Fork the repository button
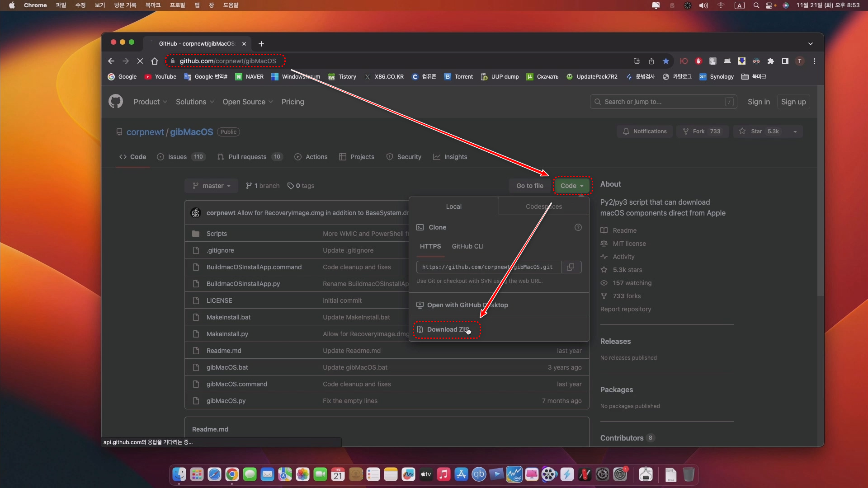Screen dimensions: 868x488 [x=702, y=131]
